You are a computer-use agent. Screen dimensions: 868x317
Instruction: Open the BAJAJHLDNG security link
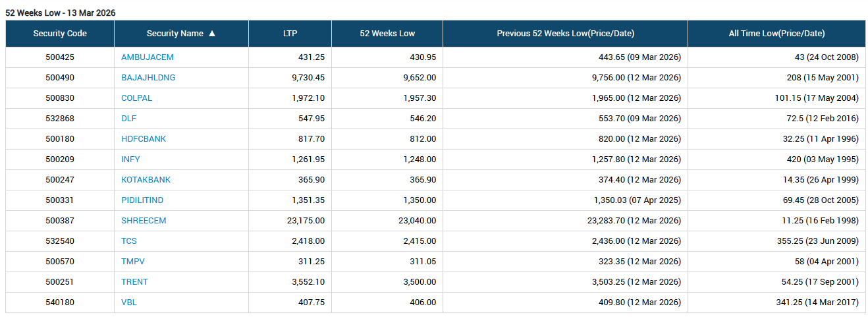pos(148,78)
